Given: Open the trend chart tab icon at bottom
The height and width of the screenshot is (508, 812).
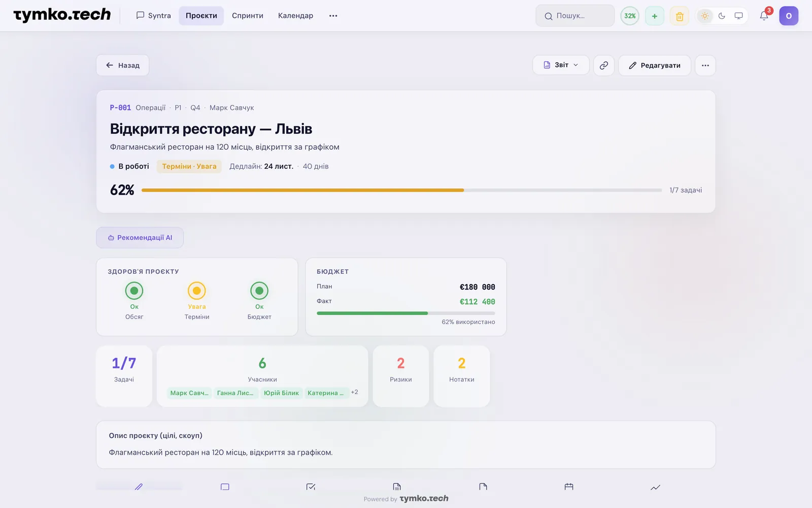Looking at the screenshot, I should (655, 487).
